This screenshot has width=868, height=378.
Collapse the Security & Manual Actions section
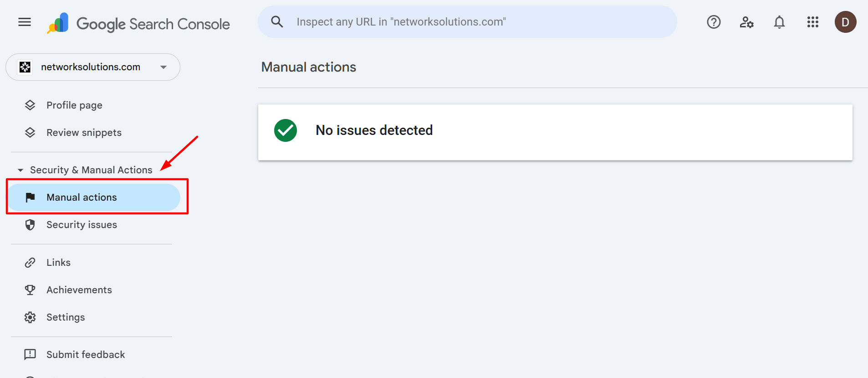tap(20, 170)
